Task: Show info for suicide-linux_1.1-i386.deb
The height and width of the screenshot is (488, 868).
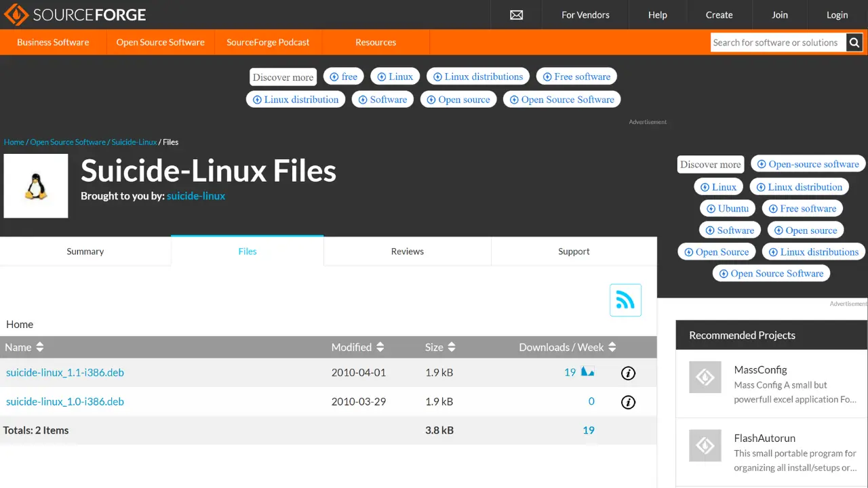Action: coord(628,373)
